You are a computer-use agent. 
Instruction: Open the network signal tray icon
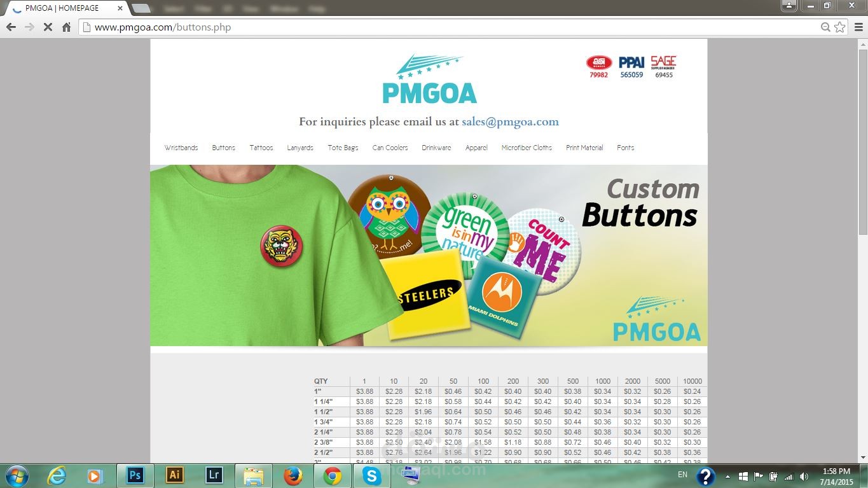click(x=789, y=476)
